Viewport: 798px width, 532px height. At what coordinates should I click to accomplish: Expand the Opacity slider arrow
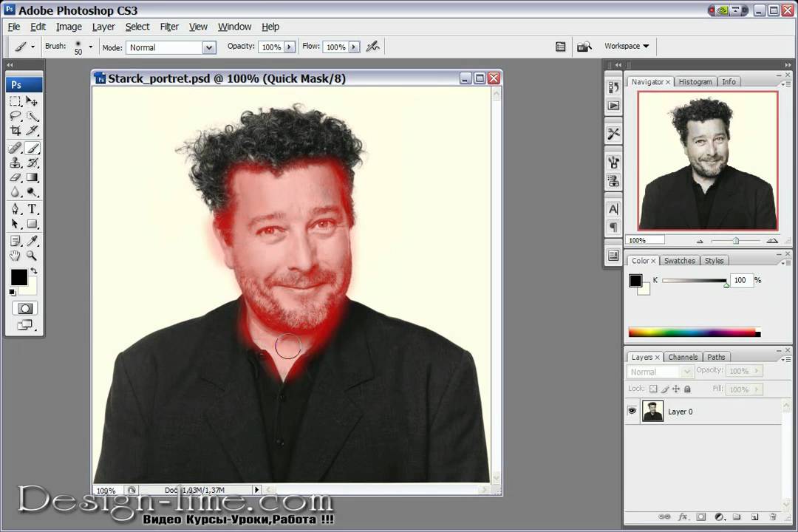point(289,47)
